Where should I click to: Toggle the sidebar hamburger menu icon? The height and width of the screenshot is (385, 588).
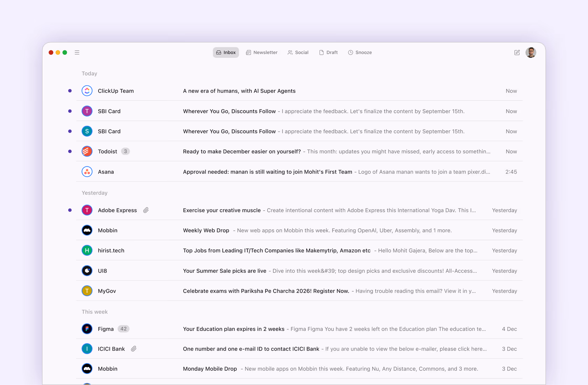click(77, 52)
